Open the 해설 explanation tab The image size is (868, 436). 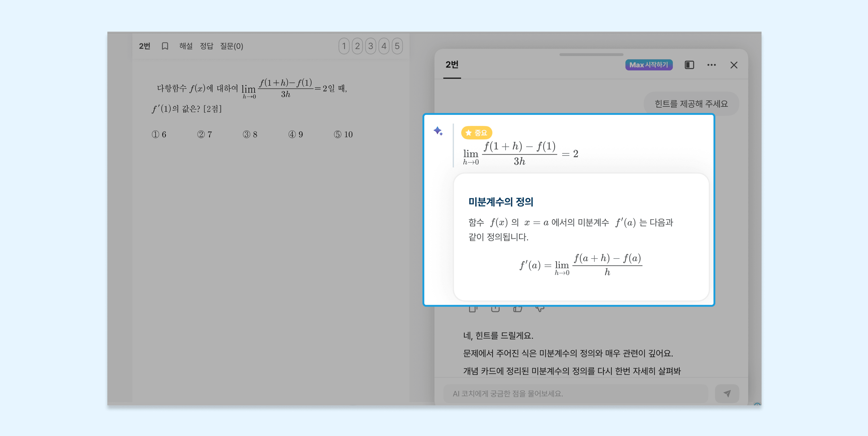click(x=186, y=46)
